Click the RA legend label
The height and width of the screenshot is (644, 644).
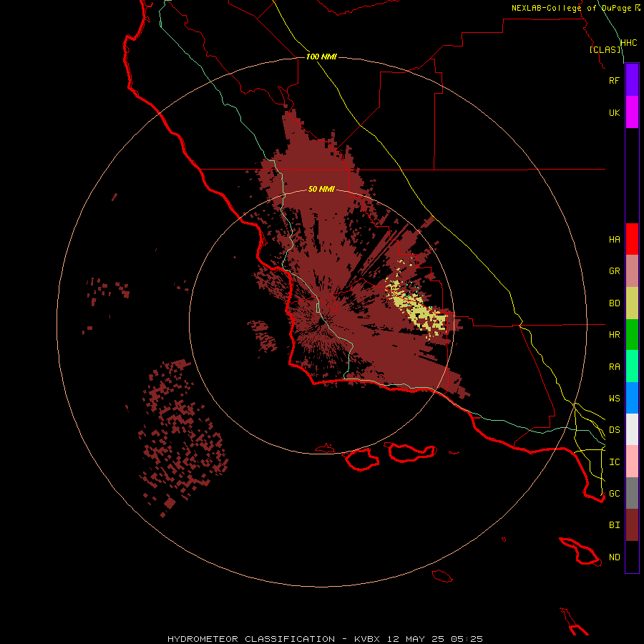[614, 367]
